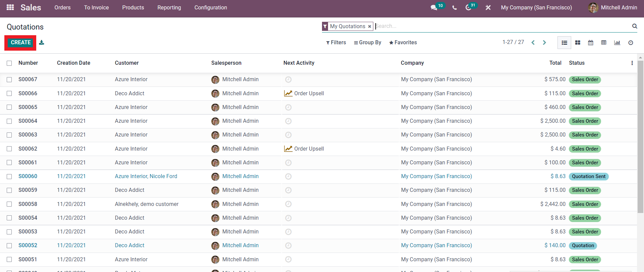Click the activity clock icon for S00052
This screenshot has width=644, height=272.
pyautogui.click(x=288, y=246)
